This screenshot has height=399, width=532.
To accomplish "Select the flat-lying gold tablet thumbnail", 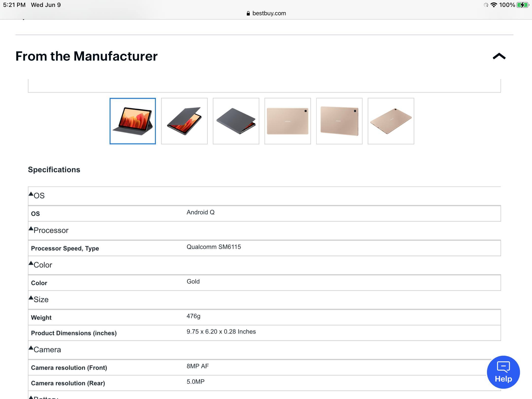I will (x=391, y=121).
